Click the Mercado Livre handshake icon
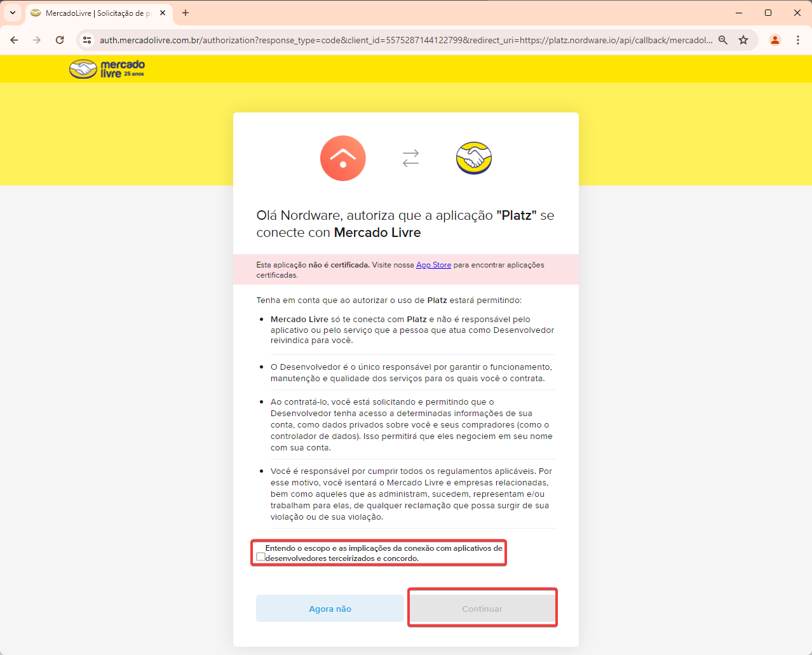Screen dimensions: 812x655 (x=474, y=158)
